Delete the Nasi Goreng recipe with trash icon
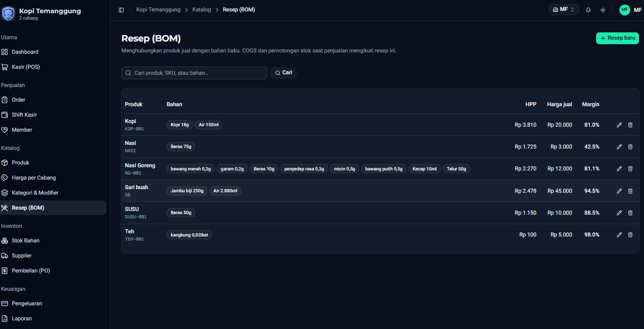Viewport: 644px width, 329px height. point(630,169)
